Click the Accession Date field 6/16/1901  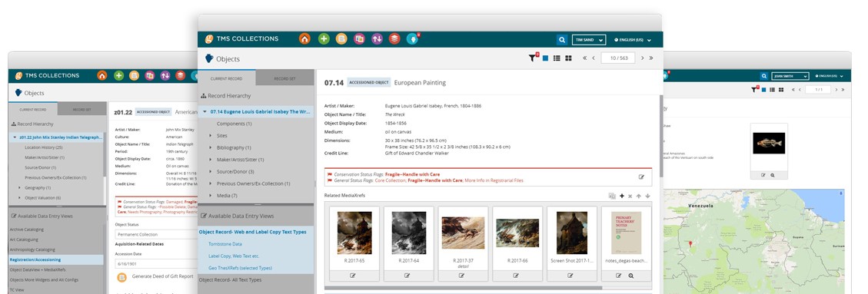pyautogui.click(x=156, y=263)
